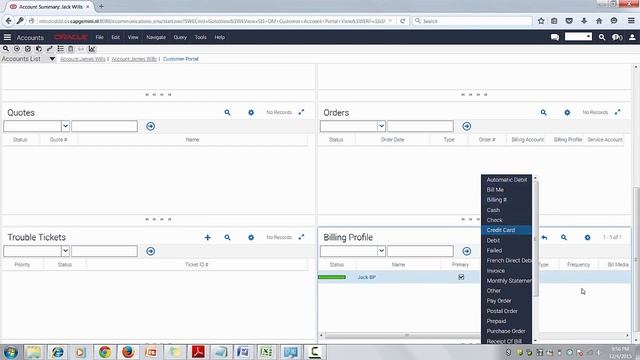This screenshot has width=640, height=360.
Task: Open the user profile icon
Action: 632,37
